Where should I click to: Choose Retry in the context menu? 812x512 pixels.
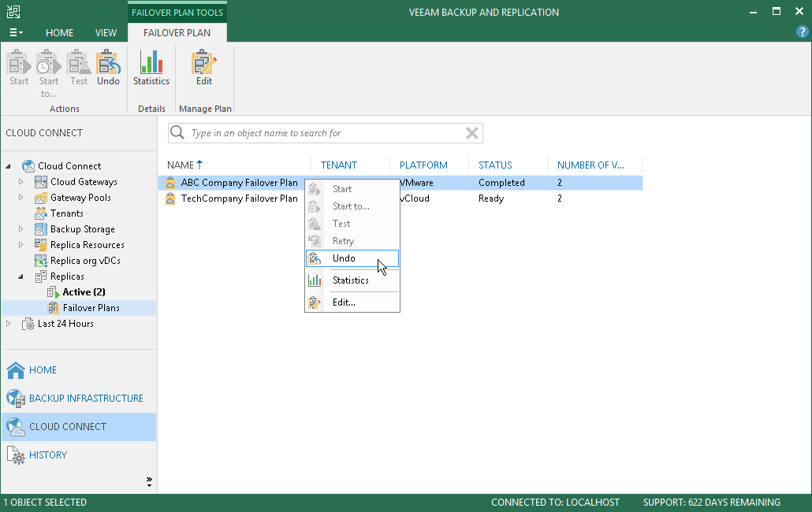352,241
